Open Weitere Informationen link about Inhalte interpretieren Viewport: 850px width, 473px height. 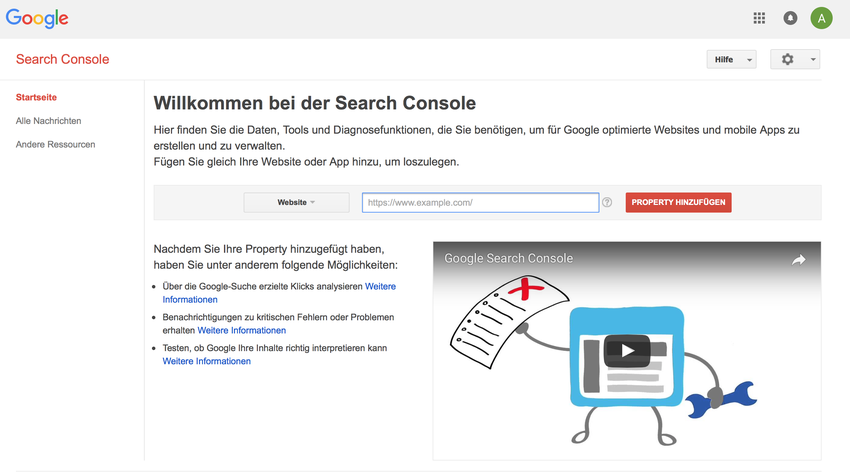[207, 361]
